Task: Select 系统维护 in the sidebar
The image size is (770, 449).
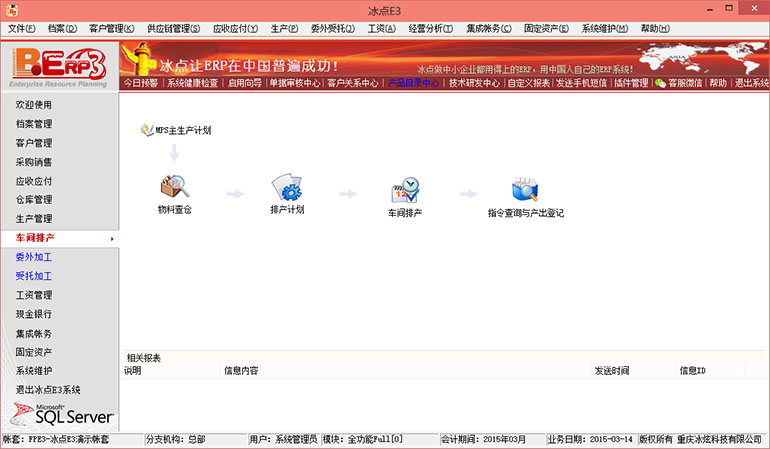Action: tap(33, 371)
